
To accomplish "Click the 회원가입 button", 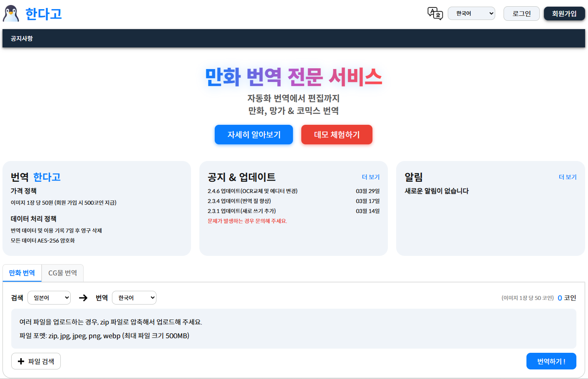I will 564,14.
